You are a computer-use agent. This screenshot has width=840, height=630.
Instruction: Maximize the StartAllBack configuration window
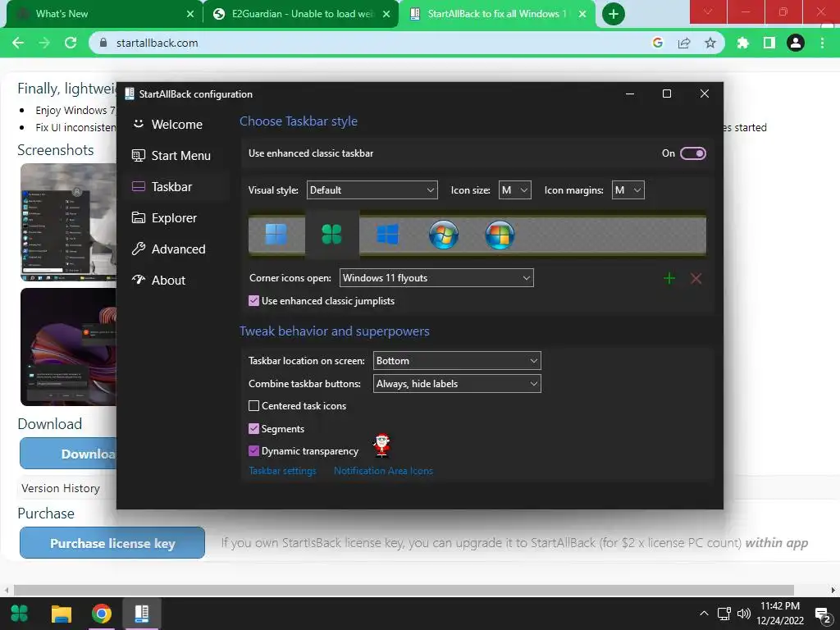[667, 94]
